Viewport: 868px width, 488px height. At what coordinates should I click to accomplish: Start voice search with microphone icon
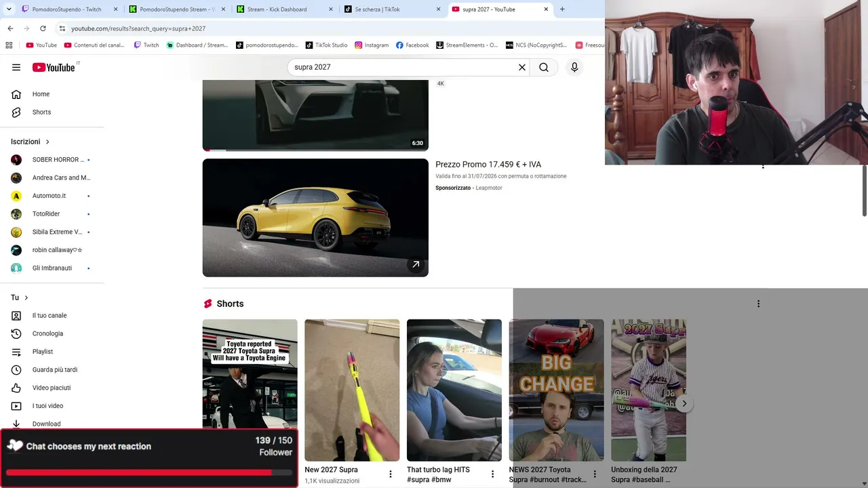pos(574,67)
